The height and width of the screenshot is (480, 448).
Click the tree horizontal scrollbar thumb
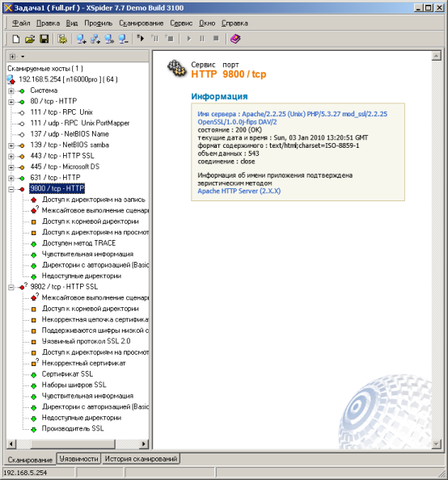[x=73, y=444]
